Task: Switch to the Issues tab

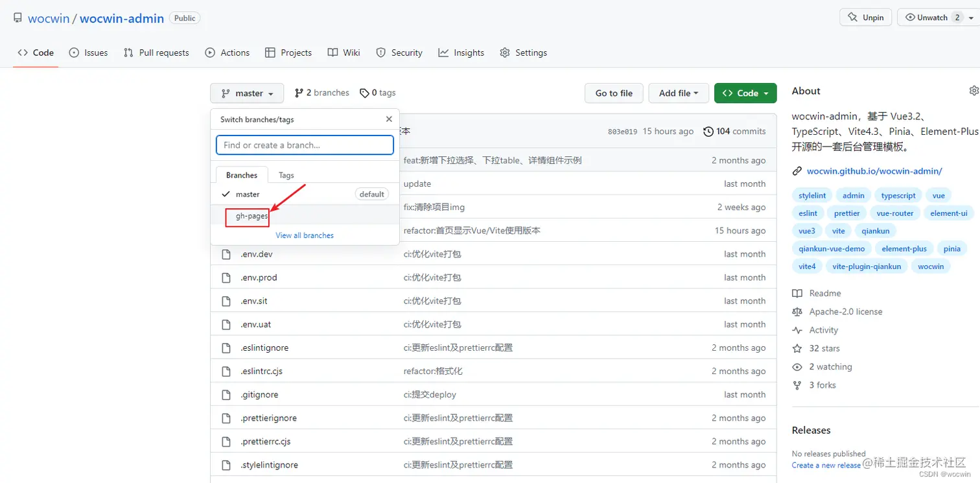Action: click(88, 53)
